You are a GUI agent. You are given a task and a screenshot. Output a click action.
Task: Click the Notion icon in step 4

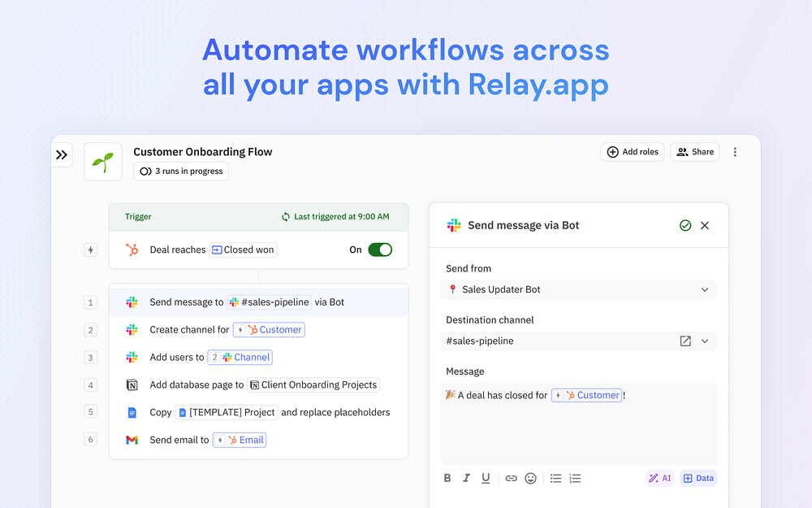pyautogui.click(x=132, y=384)
